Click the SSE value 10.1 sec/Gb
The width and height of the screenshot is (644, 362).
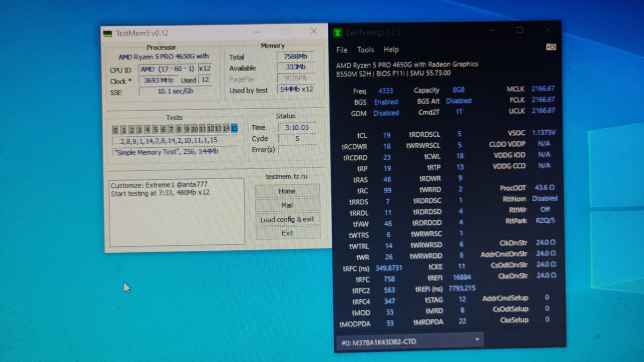point(175,92)
